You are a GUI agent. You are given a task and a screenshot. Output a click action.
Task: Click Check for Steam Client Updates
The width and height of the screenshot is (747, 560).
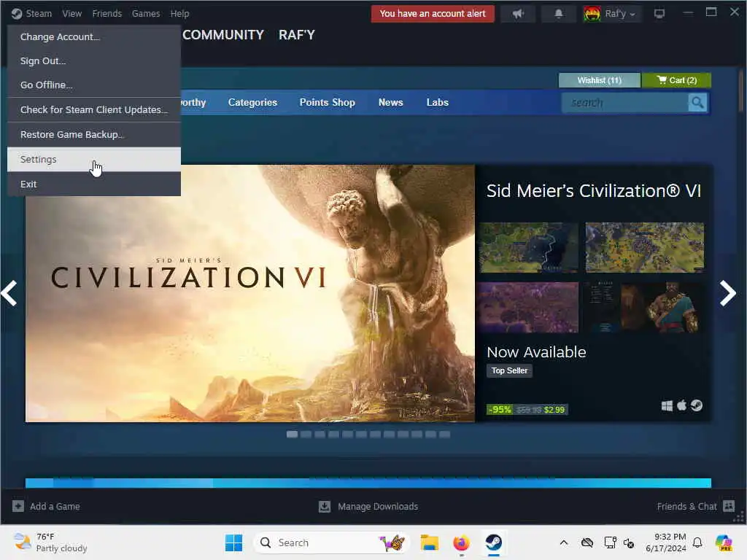point(94,109)
